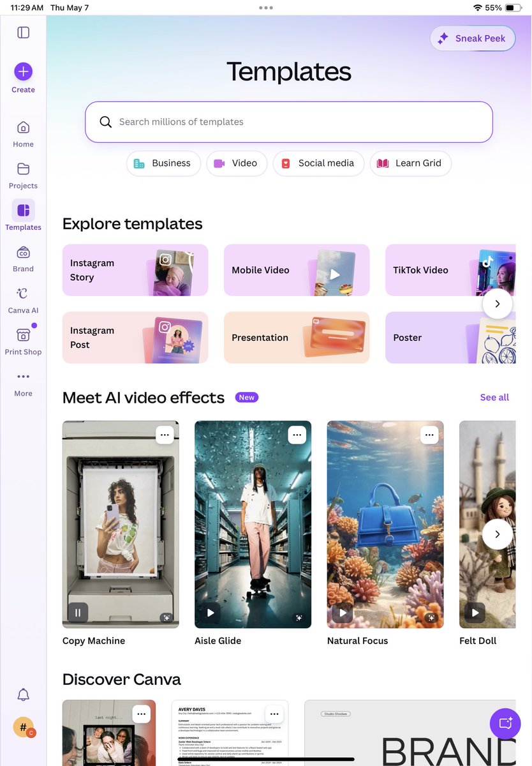The image size is (532, 766).
Task: Open BRAND Studio Shodwe template
Action: pos(410,734)
